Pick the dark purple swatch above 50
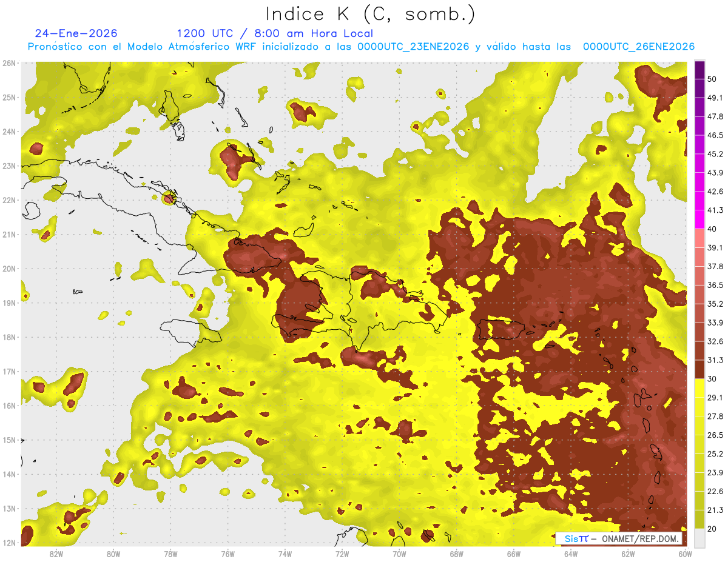The width and height of the screenshot is (728, 562). point(699,69)
